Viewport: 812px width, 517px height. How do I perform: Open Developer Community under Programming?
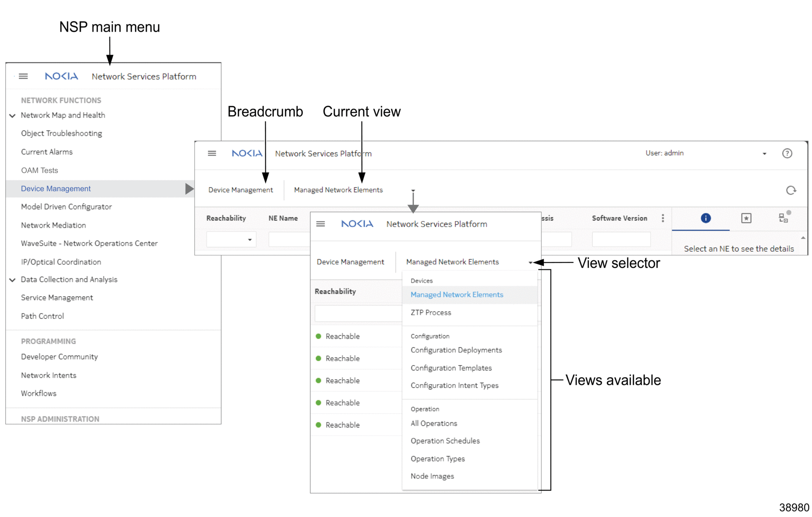[x=59, y=357]
